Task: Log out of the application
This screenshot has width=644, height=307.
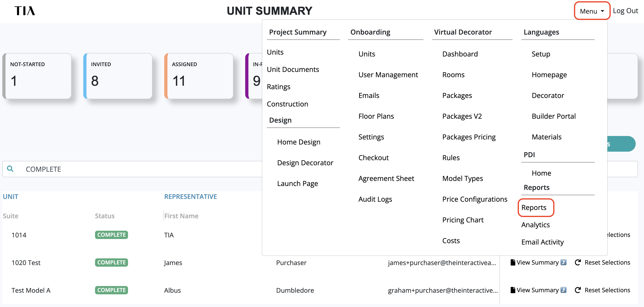Action: tap(625, 11)
